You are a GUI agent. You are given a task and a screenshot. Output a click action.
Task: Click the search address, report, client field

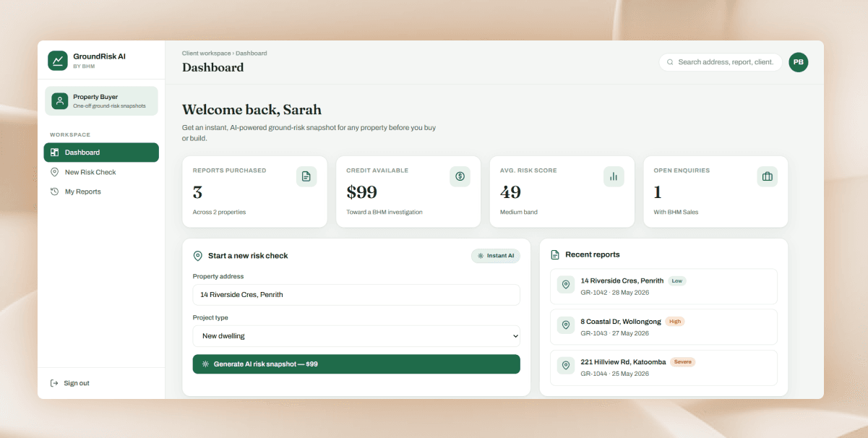pyautogui.click(x=721, y=62)
